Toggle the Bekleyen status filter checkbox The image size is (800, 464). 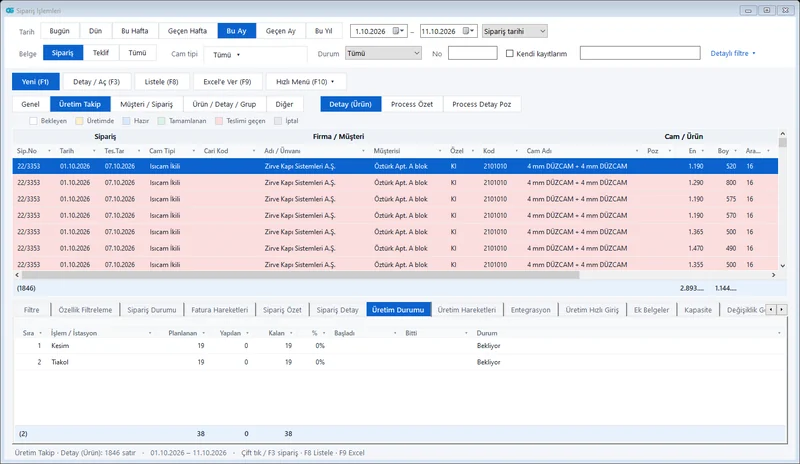tap(34, 121)
